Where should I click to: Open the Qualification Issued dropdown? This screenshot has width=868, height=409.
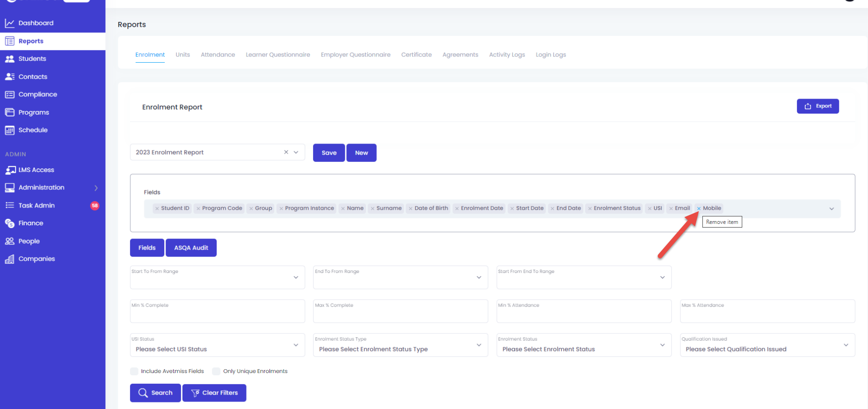(x=767, y=345)
